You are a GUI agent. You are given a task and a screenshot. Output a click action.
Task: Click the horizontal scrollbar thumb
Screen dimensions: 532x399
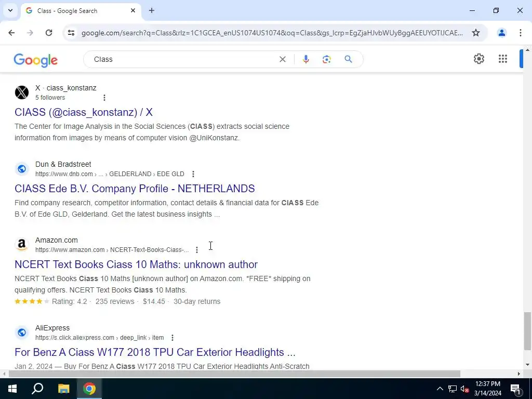click(x=234, y=374)
